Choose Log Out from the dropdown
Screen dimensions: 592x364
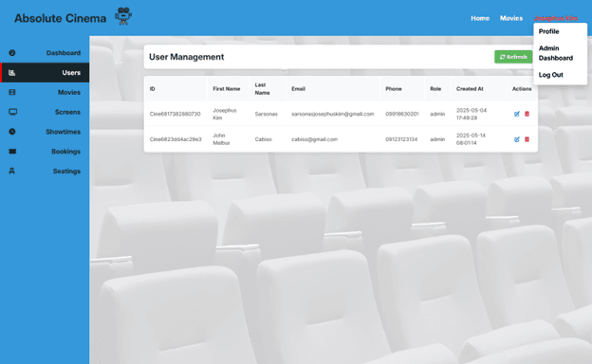point(550,75)
